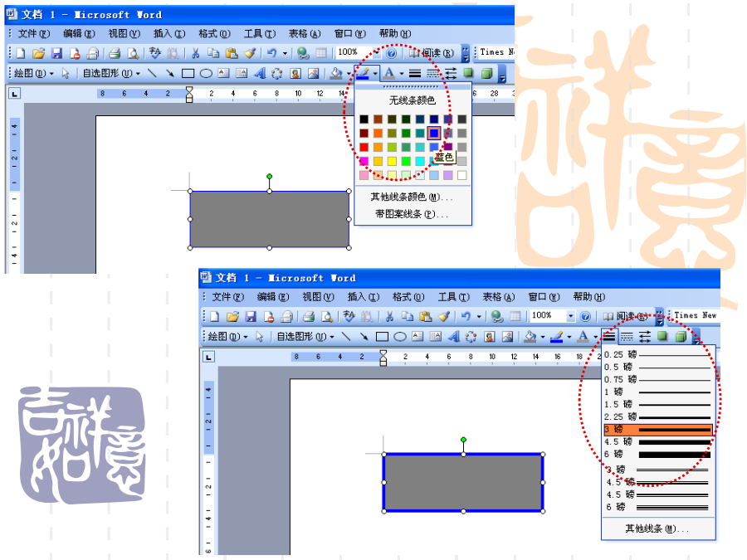This screenshot has height=560, width=747.
Task: Click the L tab selector in upper window
Action: [15, 94]
